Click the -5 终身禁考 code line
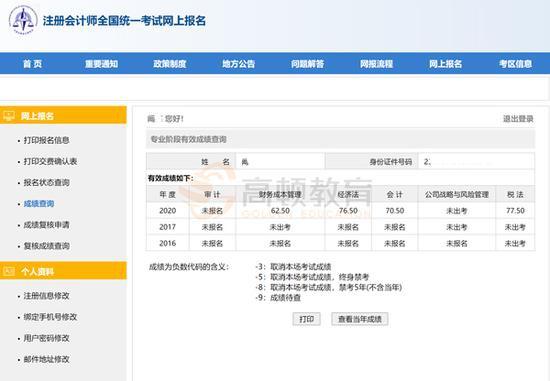 [x=312, y=277]
